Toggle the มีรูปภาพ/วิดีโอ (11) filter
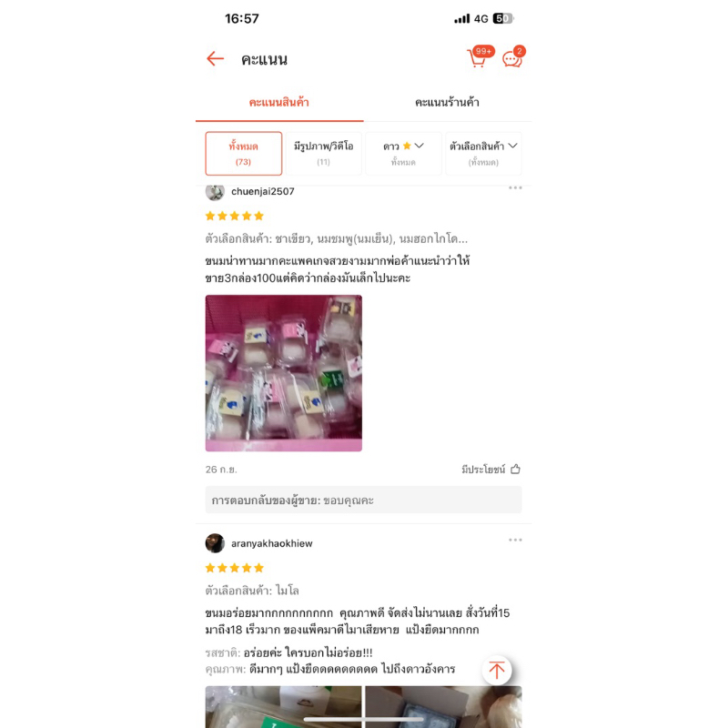 point(324,154)
